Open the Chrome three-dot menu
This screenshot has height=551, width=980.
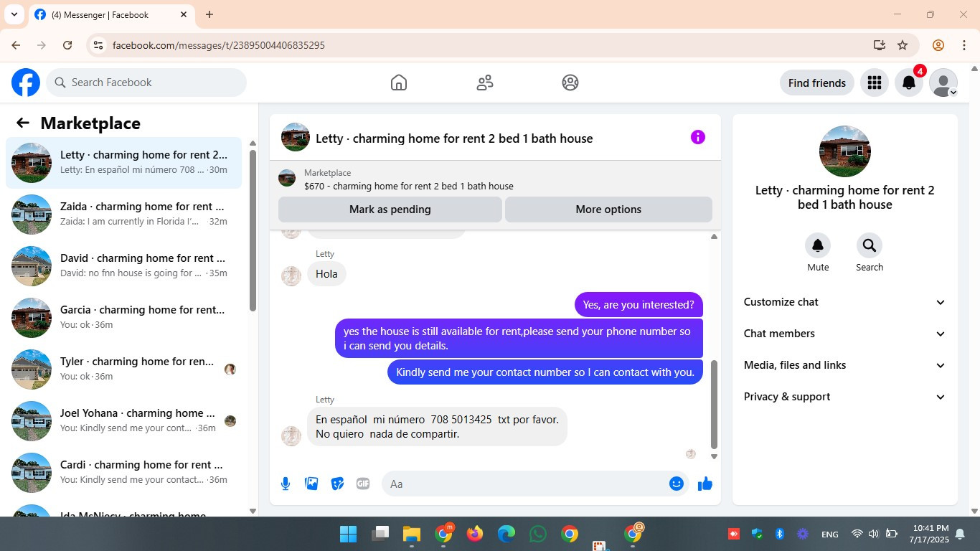964,45
